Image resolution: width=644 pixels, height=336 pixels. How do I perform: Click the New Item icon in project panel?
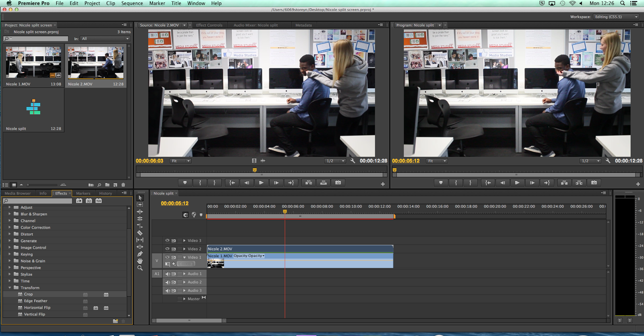point(116,185)
